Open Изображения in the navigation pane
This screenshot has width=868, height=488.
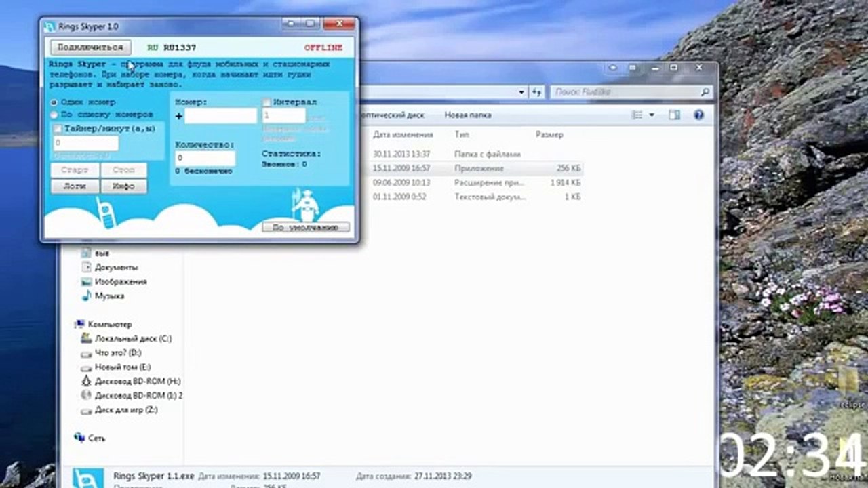(x=121, y=281)
